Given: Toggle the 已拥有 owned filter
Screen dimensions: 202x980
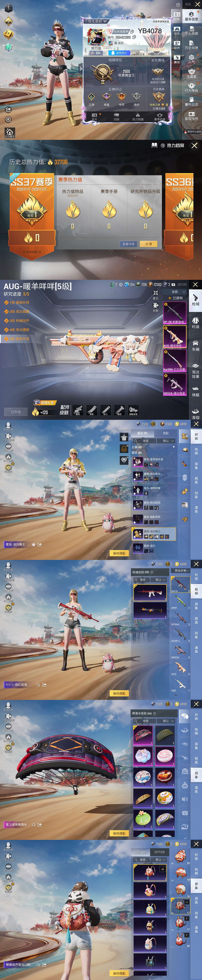Looking at the screenshot, I should pos(175,298).
